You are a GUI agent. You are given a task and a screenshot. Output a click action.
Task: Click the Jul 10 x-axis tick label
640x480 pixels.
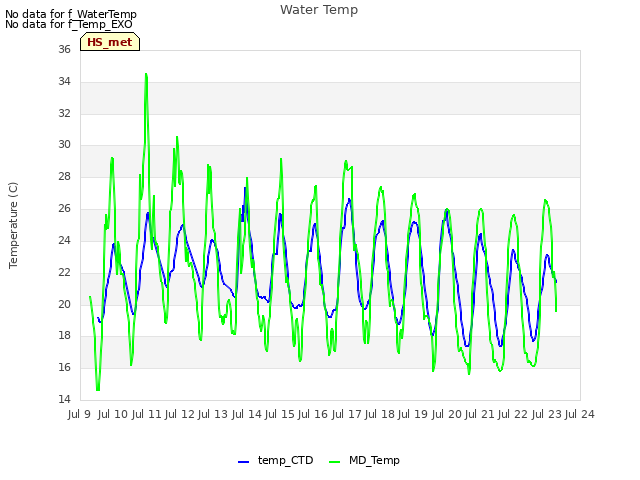[x=113, y=414]
